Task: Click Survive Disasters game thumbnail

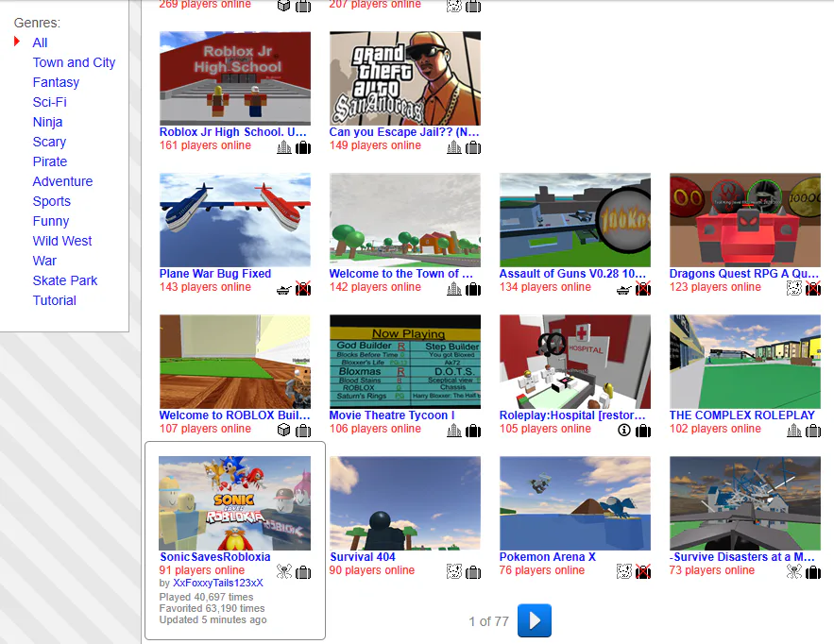Action: point(745,503)
